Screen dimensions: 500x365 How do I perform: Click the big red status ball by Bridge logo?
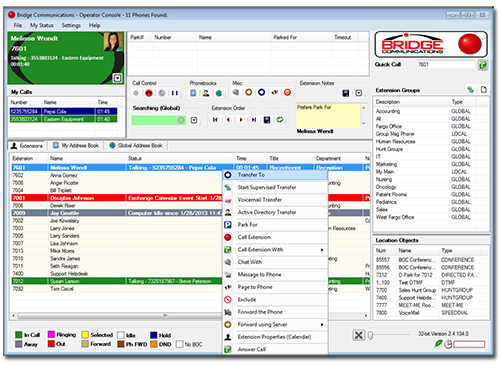tap(470, 44)
